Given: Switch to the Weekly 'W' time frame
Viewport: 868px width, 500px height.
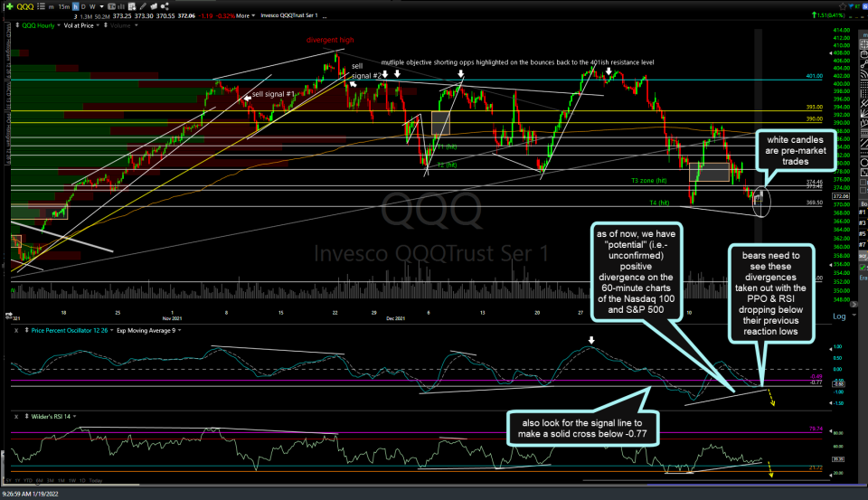Looking at the screenshot, I should pos(92,6).
